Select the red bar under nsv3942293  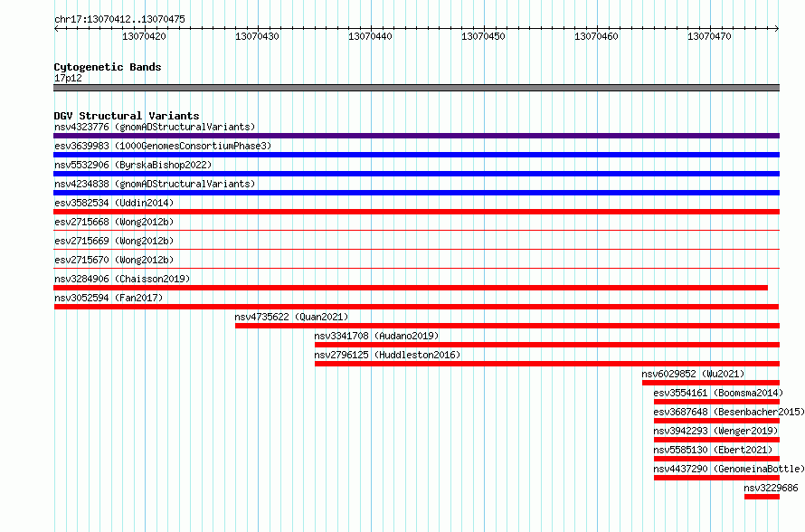[x=716, y=440]
